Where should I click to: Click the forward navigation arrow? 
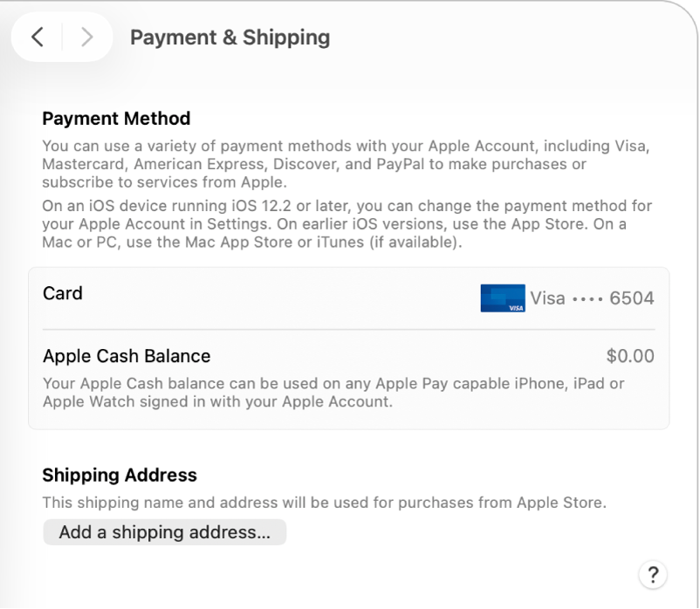[84, 38]
